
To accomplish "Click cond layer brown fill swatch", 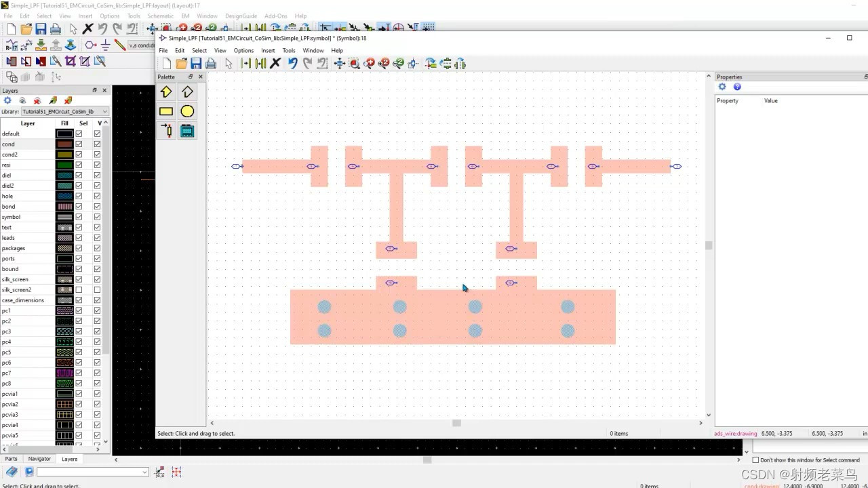I will (x=64, y=144).
